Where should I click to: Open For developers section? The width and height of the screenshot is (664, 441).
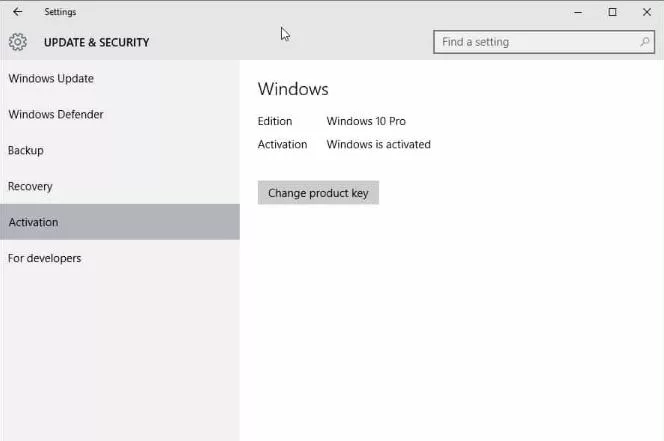[x=120, y=258]
